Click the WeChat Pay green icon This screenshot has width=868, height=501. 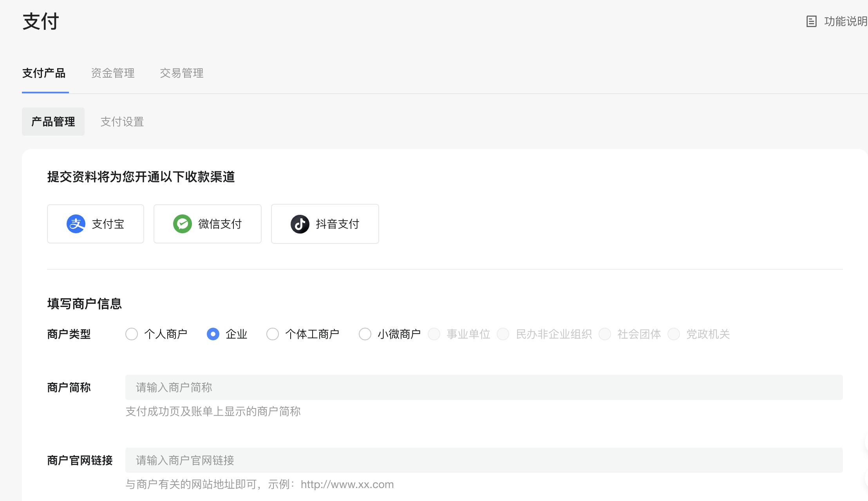point(183,224)
